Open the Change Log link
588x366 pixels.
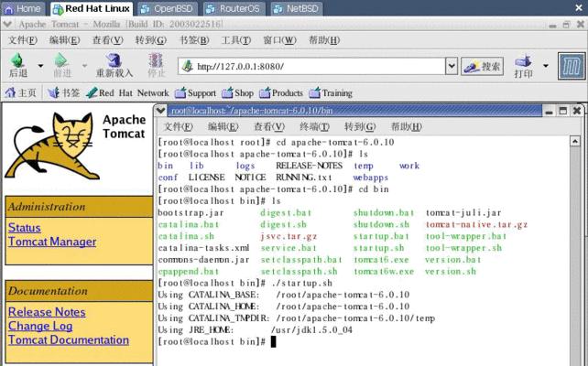pos(40,326)
